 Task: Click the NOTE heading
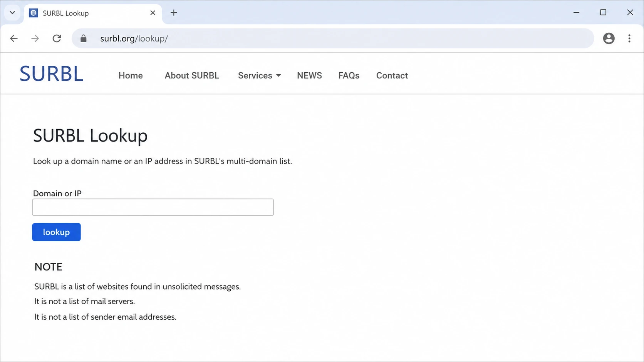(48, 267)
